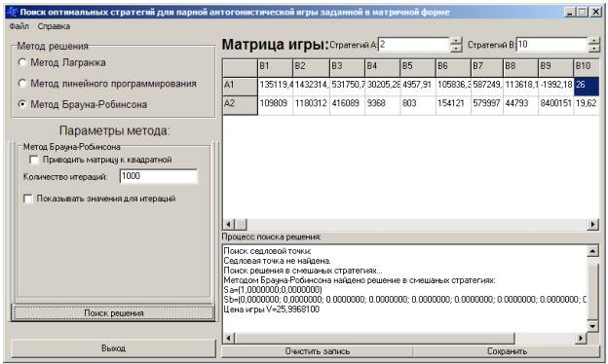Increase Стратегий A with up arrow
Viewport: 608px width, 364px height.
456,41
